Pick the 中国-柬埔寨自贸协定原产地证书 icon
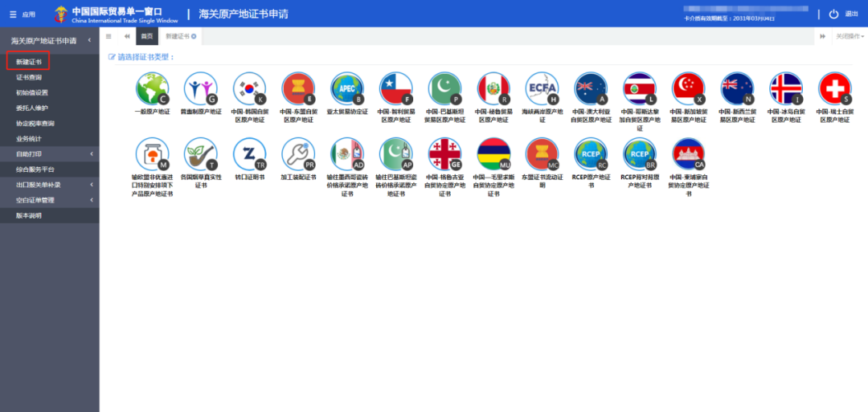The height and width of the screenshot is (412, 868). tap(688, 153)
